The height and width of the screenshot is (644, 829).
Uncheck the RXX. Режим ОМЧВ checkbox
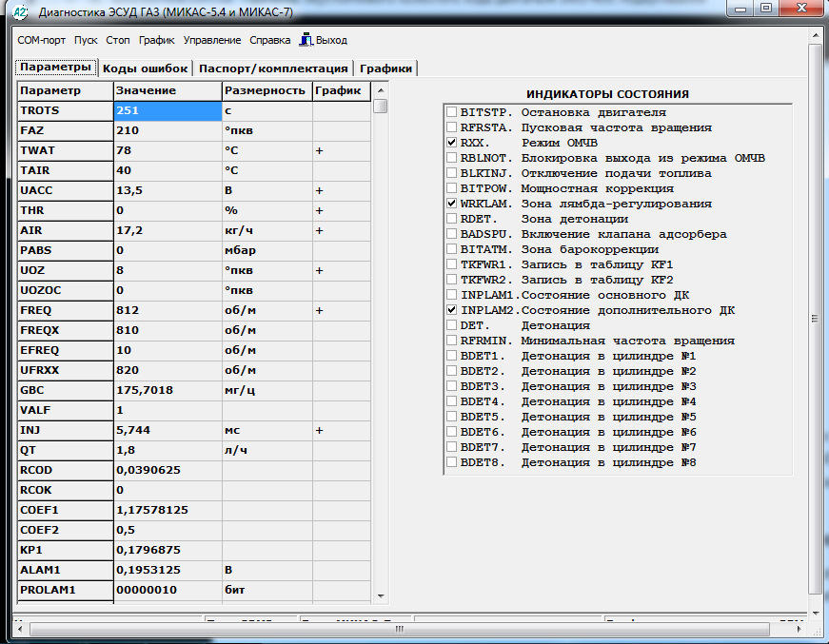tap(452, 143)
